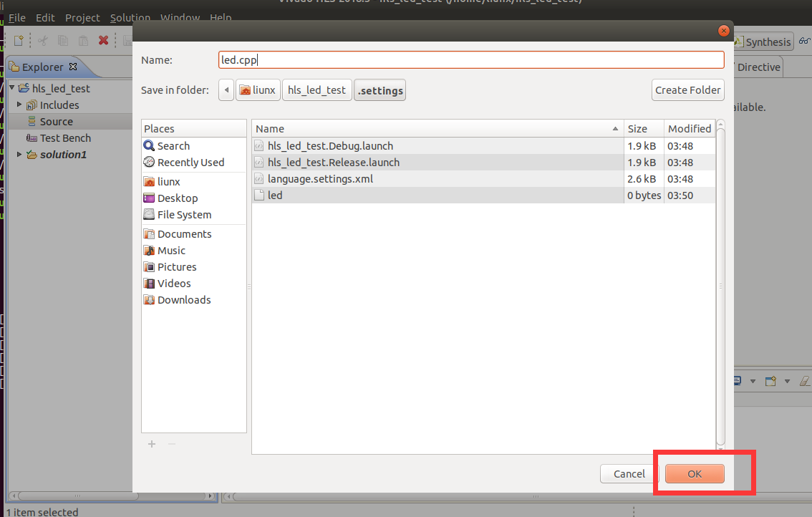Click the add bookmark plus button
Image resolution: width=812 pixels, height=517 pixels.
tap(152, 444)
